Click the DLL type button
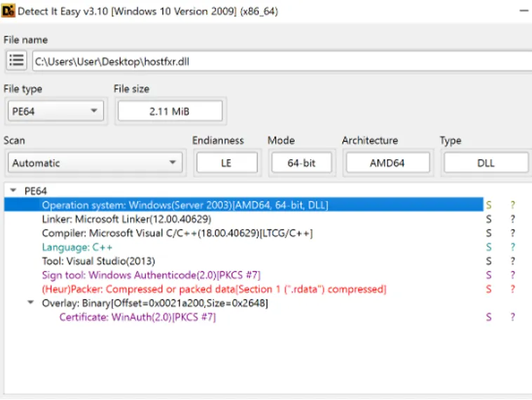This screenshot has height=400, width=532. [486, 163]
